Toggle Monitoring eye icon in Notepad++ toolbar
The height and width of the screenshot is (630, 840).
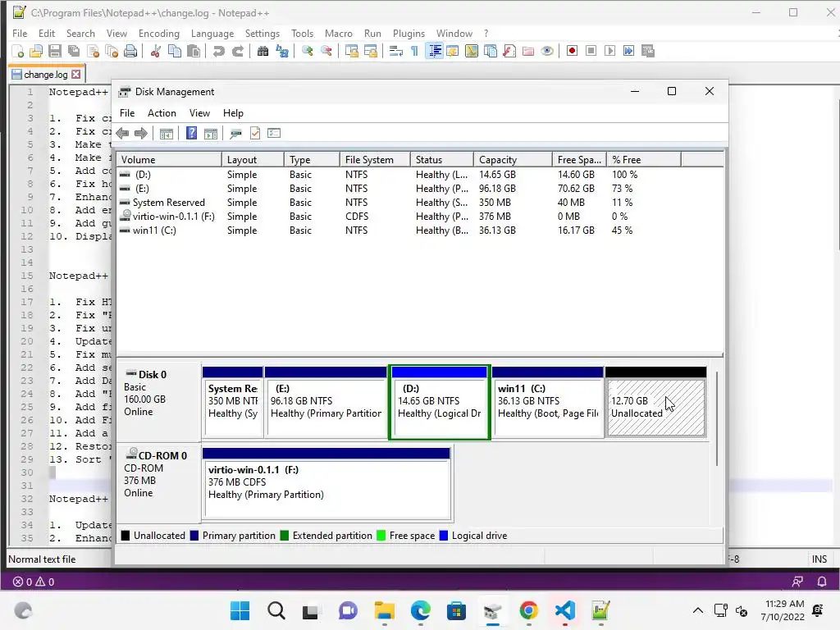547,52
